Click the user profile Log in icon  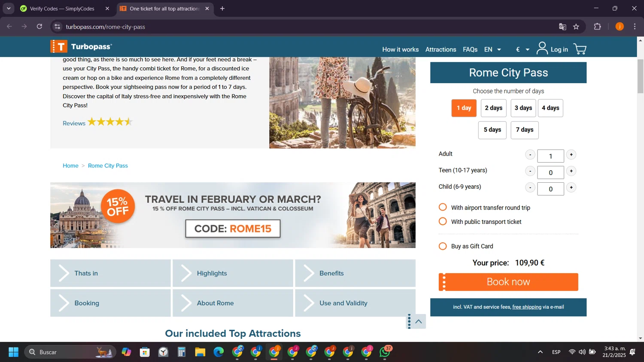pos(542,48)
